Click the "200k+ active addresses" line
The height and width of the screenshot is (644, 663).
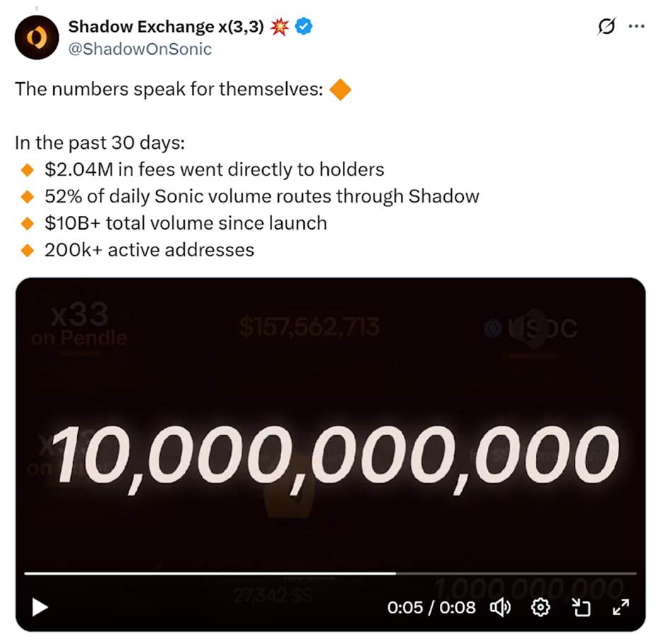pos(149,249)
